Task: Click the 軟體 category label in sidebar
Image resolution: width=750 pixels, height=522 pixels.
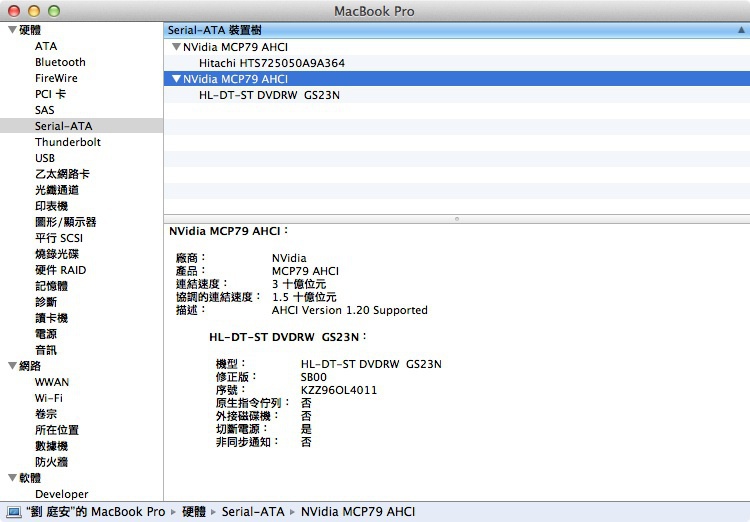Action: (x=30, y=478)
